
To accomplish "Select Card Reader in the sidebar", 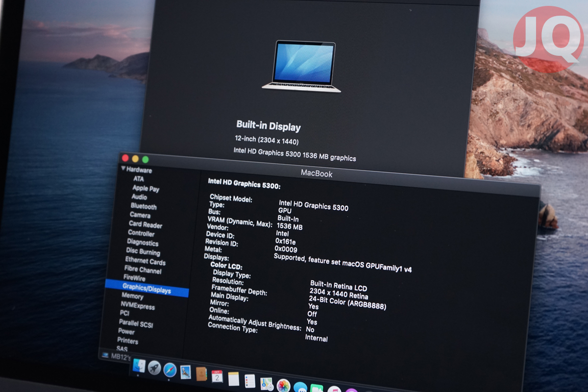I will point(146,225).
